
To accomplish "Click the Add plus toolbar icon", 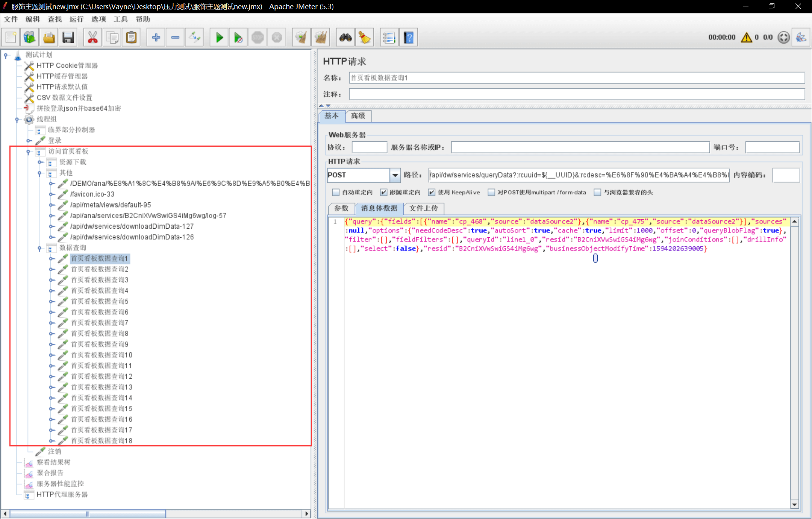I will tap(156, 38).
